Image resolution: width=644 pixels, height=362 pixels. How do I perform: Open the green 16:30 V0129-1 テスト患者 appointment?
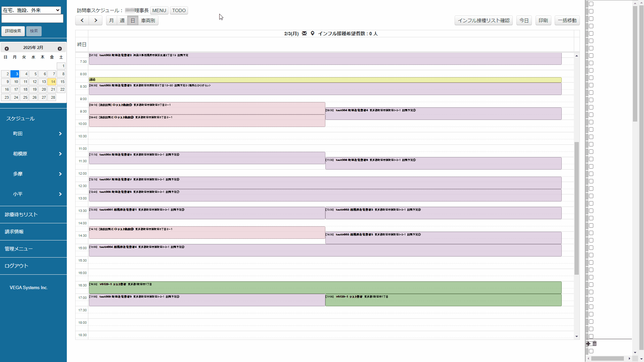tap(325, 287)
